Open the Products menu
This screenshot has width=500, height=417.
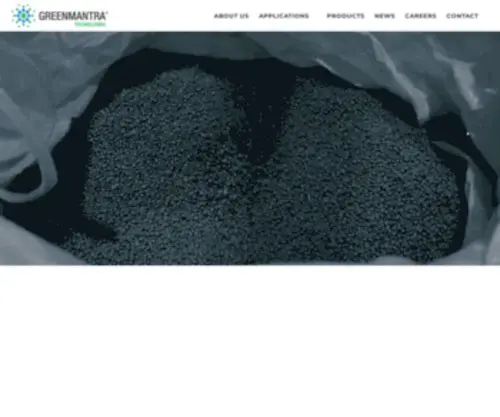(x=345, y=16)
